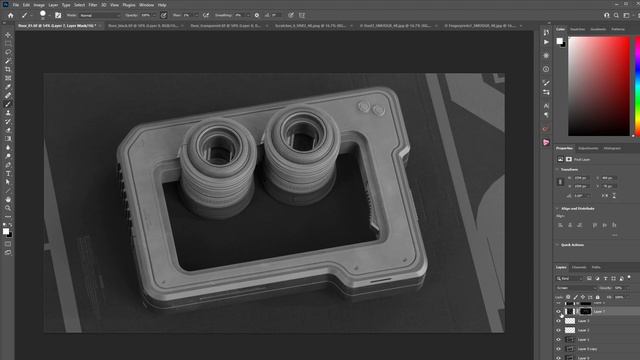This screenshot has height=360, width=640.
Task: Open the Search icon at top right
Action: (x=616, y=16)
